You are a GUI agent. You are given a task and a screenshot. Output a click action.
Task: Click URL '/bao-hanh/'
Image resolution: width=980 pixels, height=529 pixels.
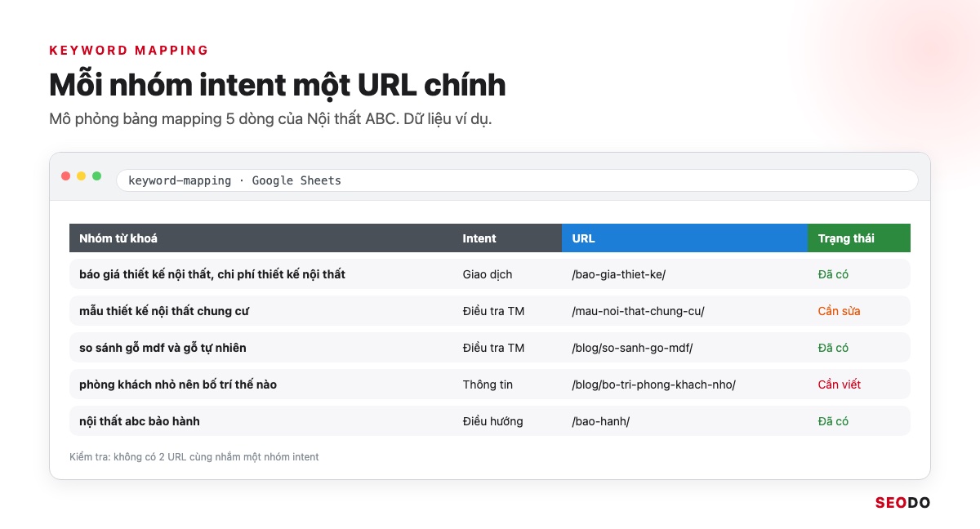(x=601, y=421)
